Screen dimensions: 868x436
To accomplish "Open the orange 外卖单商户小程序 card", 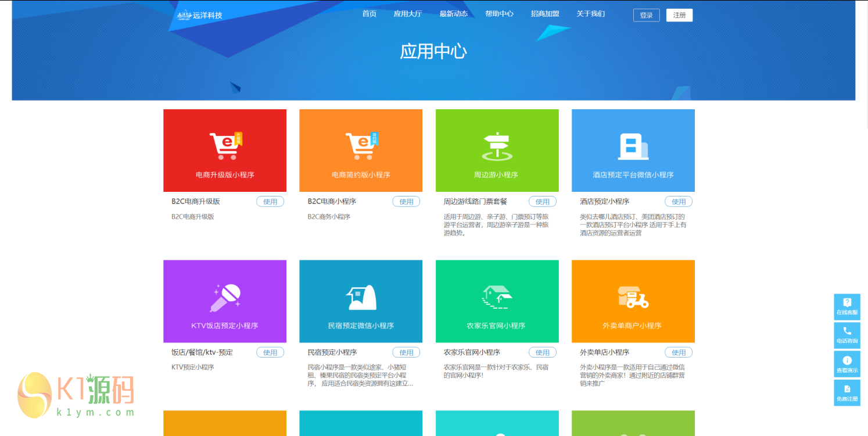I will coord(633,301).
